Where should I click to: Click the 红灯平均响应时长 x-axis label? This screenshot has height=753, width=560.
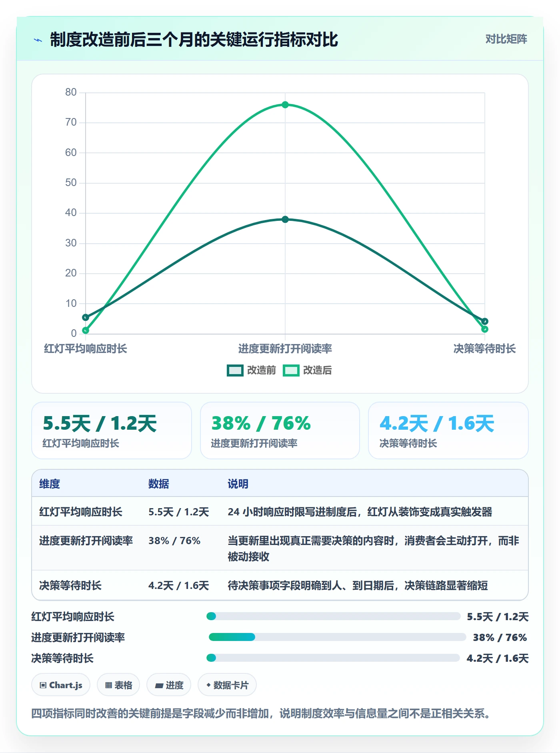pyautogui.click(x=86, y=348)
